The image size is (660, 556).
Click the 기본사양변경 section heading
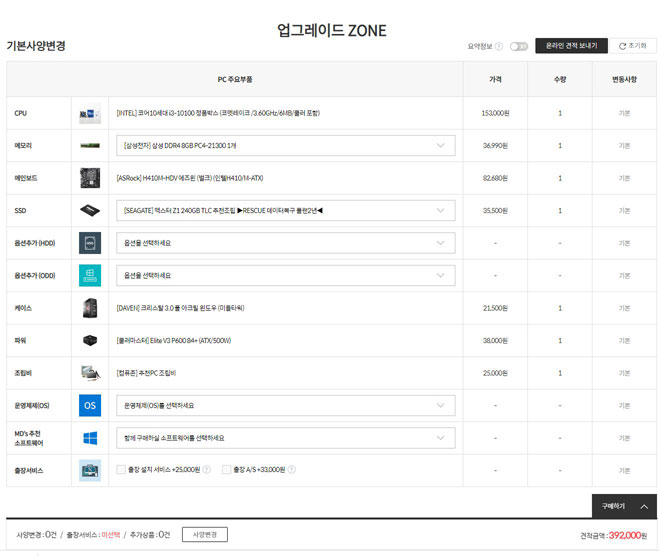36,46
